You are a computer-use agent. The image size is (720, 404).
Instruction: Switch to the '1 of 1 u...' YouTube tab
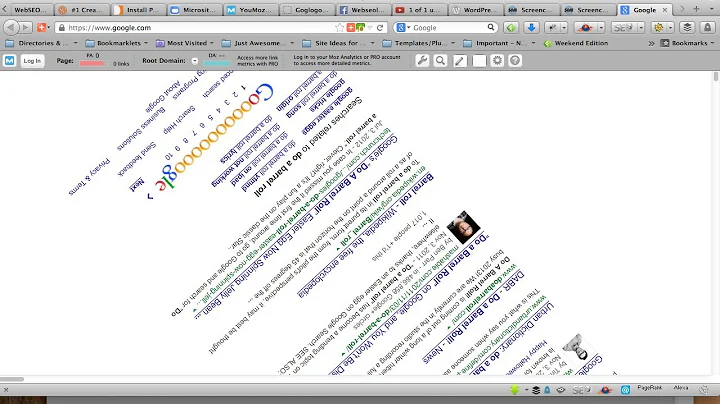pos(420,10)
